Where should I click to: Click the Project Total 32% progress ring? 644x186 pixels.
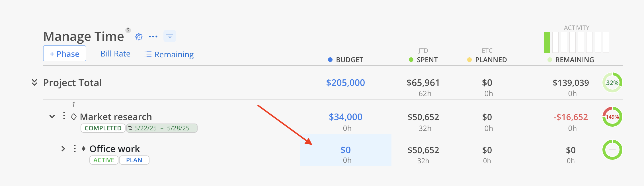[x=612, y=82]
